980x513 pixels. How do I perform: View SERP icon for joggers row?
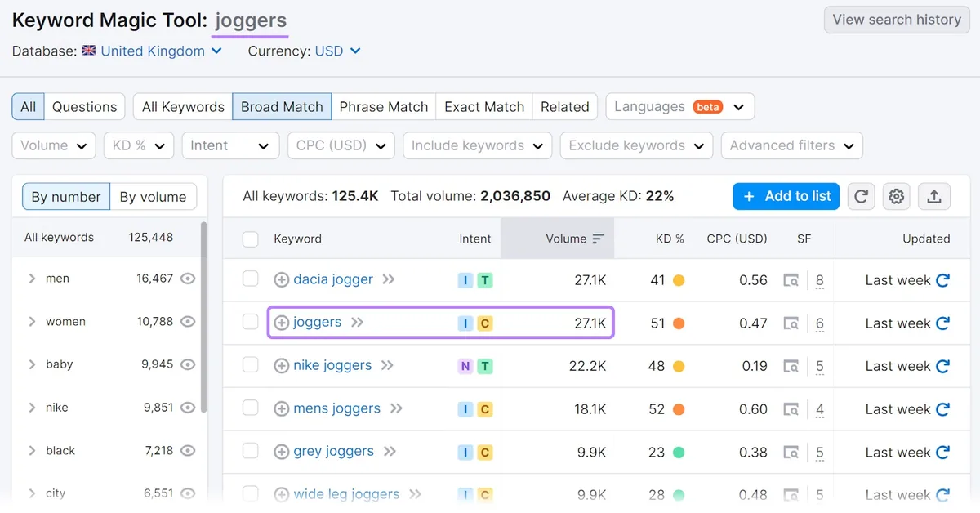pos(791,323)
